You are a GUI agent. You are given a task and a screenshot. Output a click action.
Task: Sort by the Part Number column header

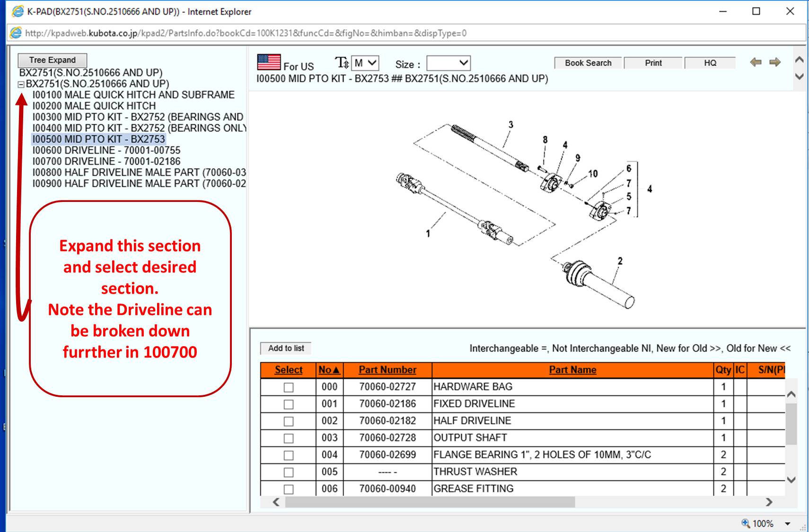click(x=387, y=370)
